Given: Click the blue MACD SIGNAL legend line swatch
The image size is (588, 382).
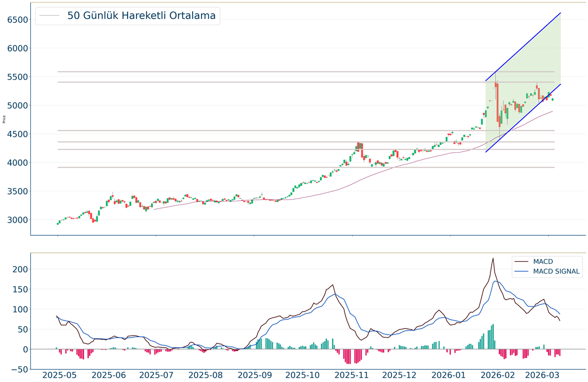Looking at the screenshot, I should [521, 272].
